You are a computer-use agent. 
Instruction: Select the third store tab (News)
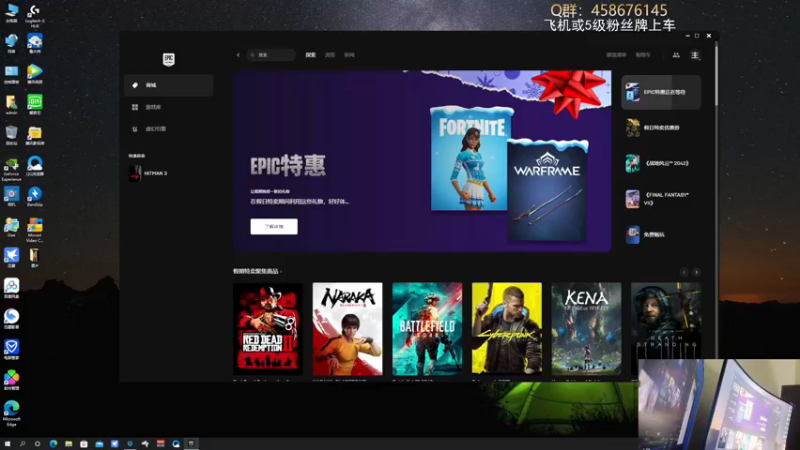pos(349,55)
